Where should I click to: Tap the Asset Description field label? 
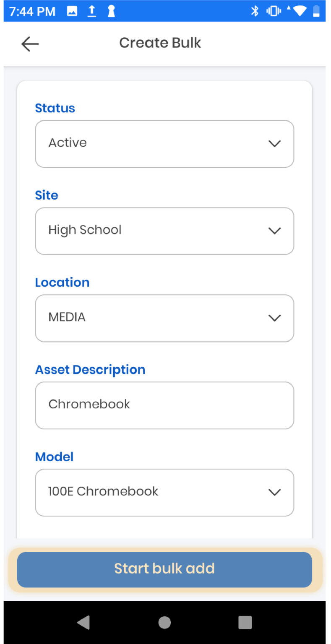click(90, 370)
